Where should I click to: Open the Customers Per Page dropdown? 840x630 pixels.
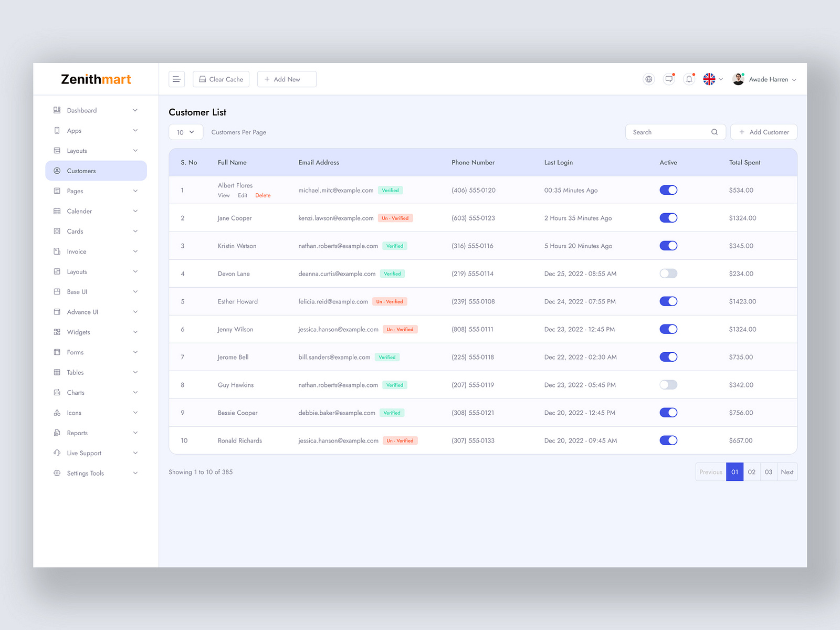click(x=185, y=132)
